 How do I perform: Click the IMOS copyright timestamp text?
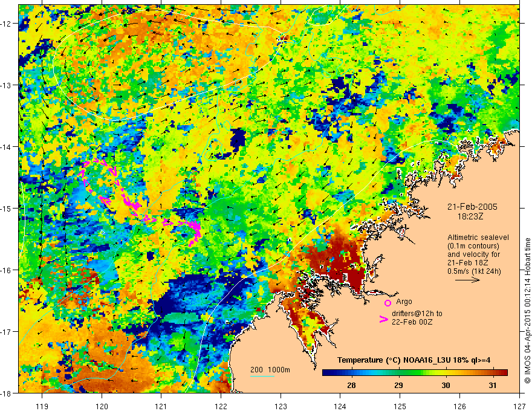click(x=527, y=311)
